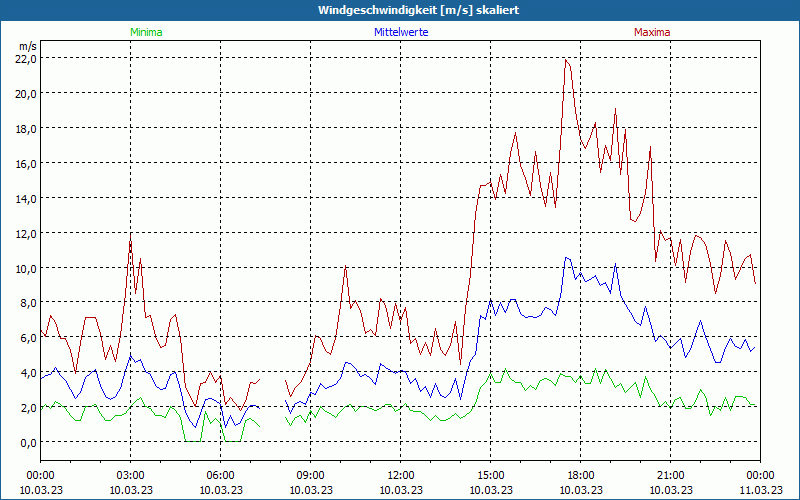The image size is (800, 500).
Task: Click the 09:00 time axis label
Action: pyautogui.click(x=311, y=475)
